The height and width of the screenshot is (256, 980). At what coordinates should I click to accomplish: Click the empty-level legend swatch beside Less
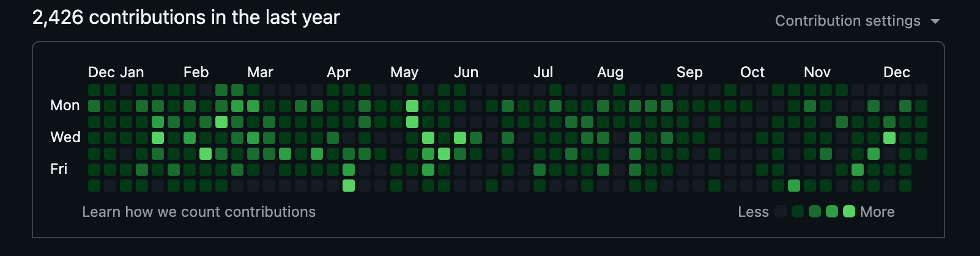coord(781,211)
